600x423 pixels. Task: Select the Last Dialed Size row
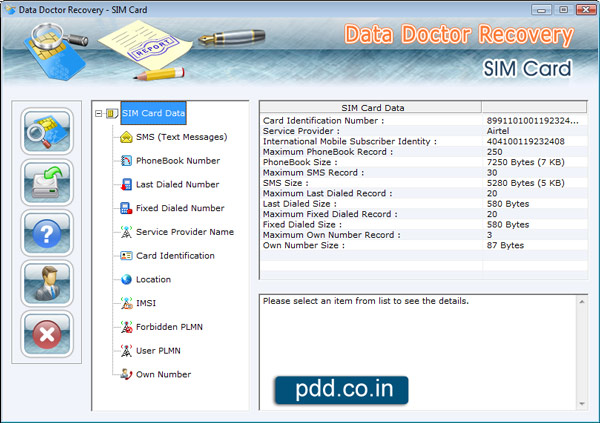[x=424, y=204]
